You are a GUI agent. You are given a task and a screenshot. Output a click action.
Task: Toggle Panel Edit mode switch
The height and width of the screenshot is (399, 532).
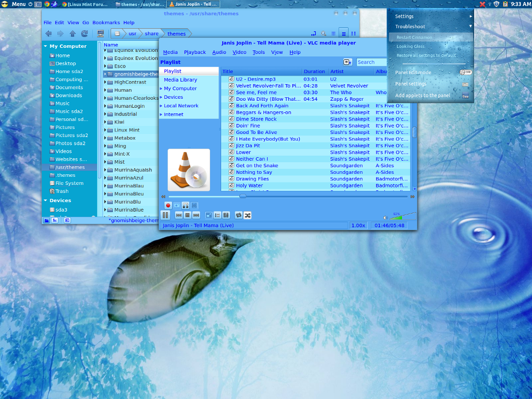pyautogui.click(x=466, y=72)
